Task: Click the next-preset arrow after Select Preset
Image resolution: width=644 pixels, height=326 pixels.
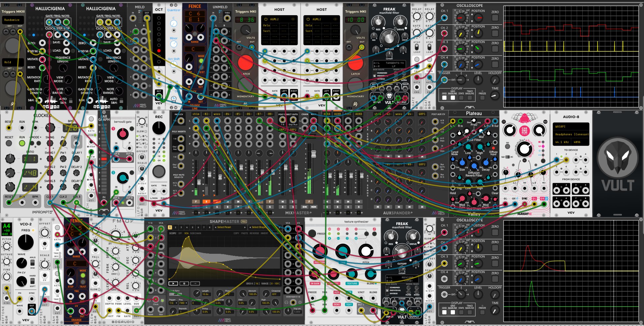Action: point(245,227)
